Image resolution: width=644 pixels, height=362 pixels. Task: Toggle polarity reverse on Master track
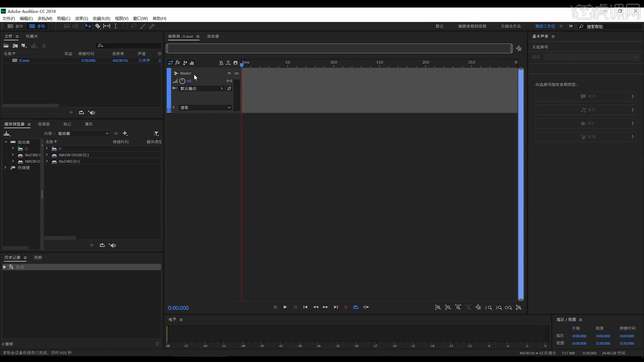click(x=229, y=88)
